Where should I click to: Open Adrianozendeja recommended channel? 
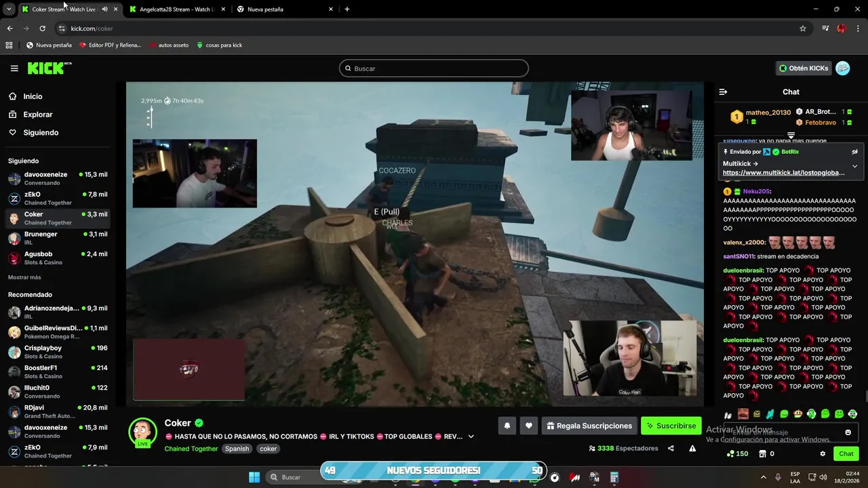(x=58, y=312)
